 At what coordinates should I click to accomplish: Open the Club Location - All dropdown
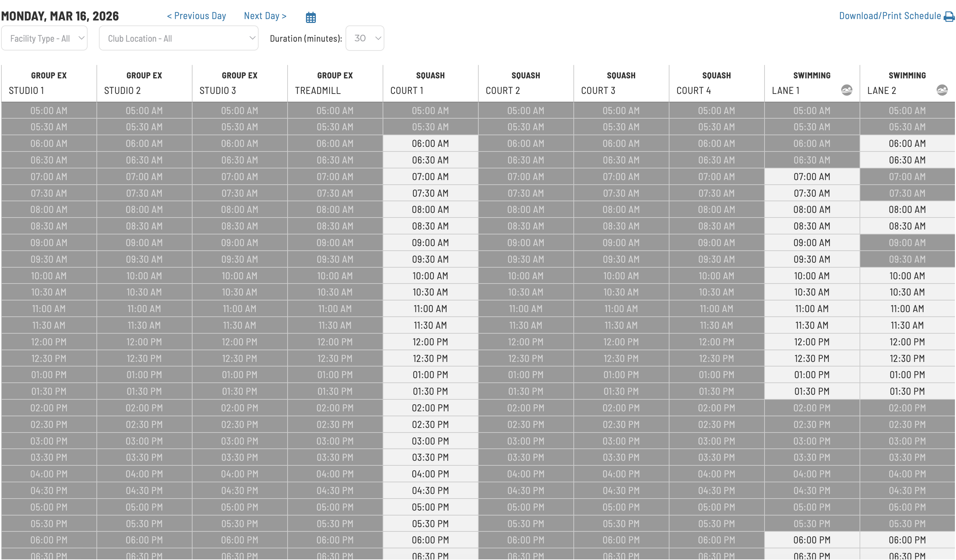178,38
